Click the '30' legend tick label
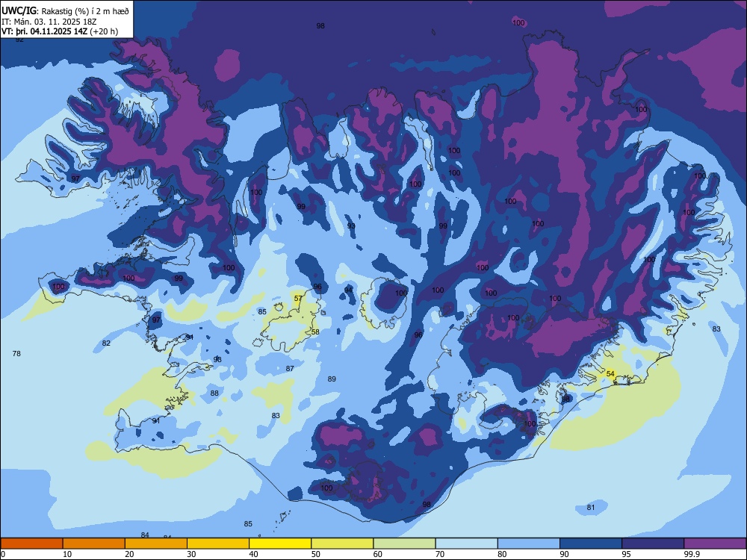Screen dimensions: 747x560 tap(191, 554)
